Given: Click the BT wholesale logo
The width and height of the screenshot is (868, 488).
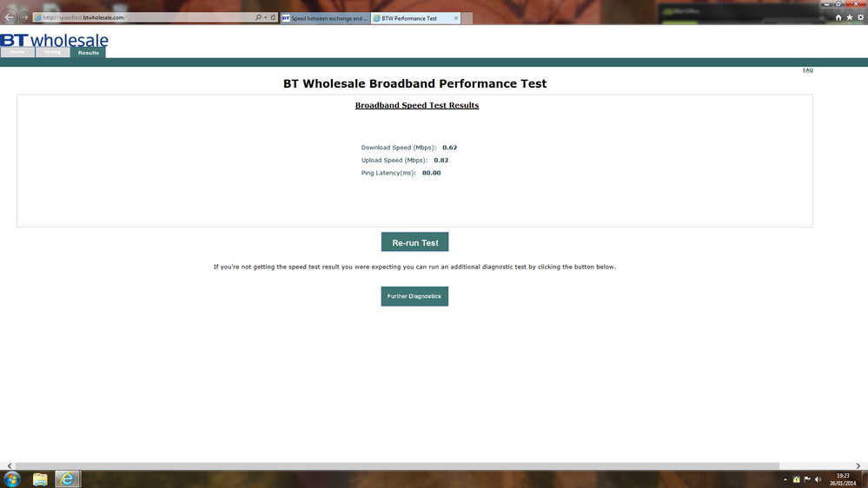Looking at the screenshot, I should (54, 40).
